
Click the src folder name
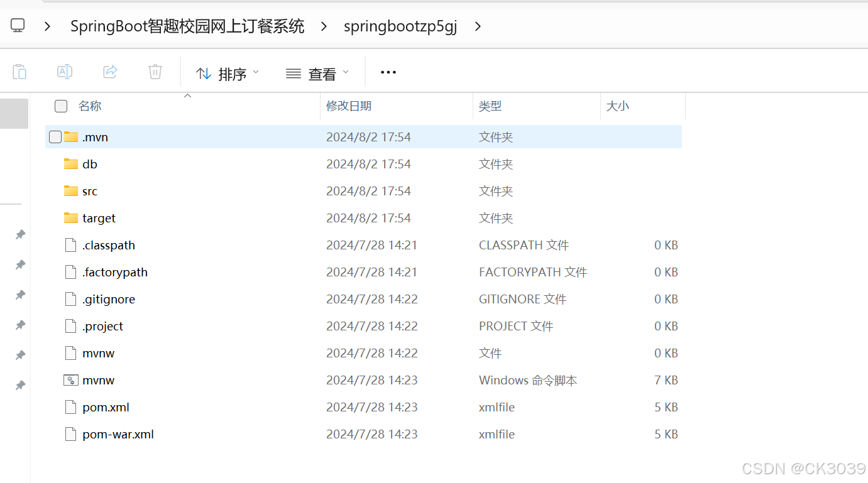click(x=90, y=191)
